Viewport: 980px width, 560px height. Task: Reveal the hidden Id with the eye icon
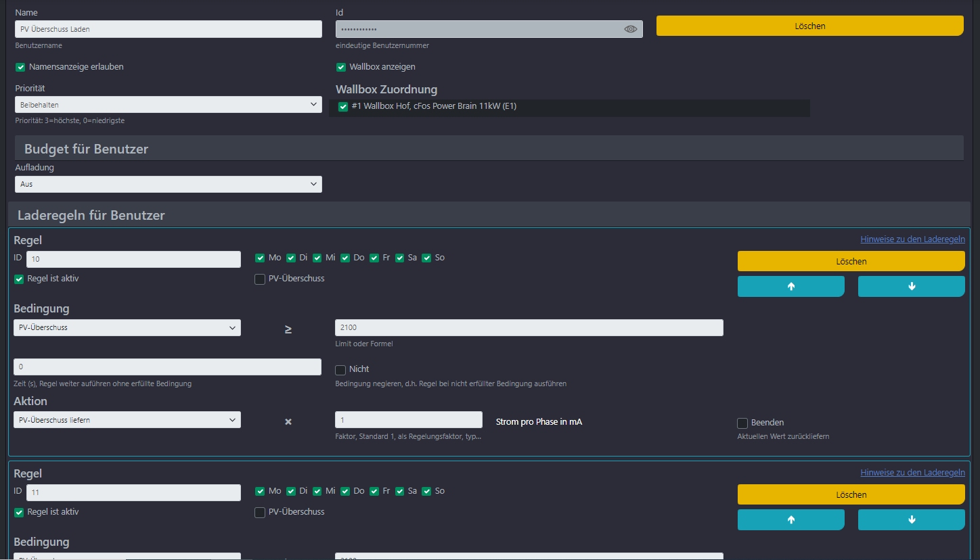pyautogui.click(x=631, y=29)
